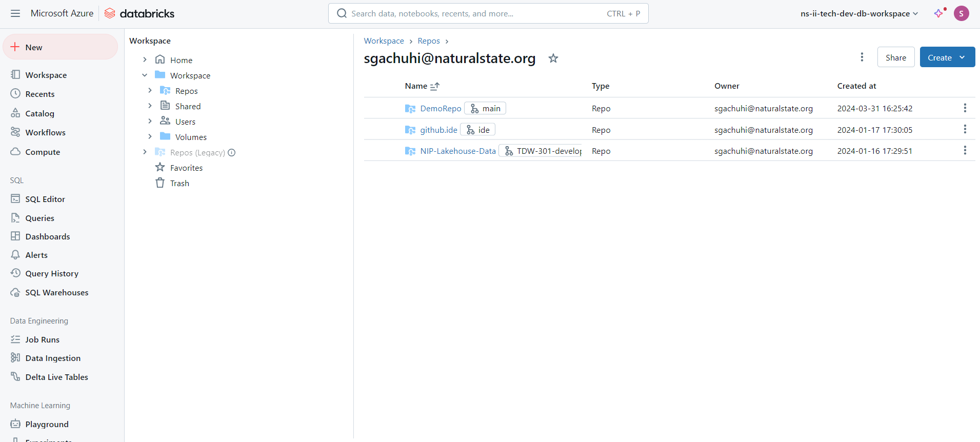
Task: Click the Repos (Legacy) info icon
Action: click(x=232, y=152)
